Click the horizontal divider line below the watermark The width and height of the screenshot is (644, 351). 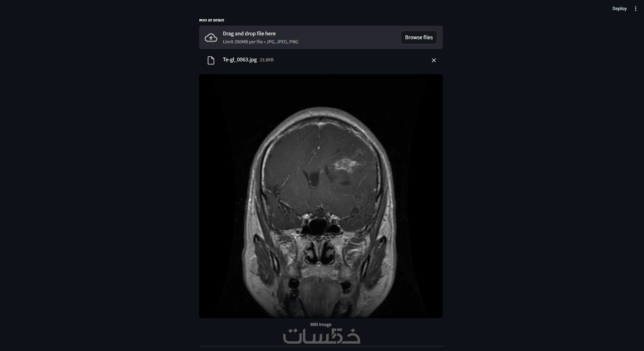click(321, 346)
